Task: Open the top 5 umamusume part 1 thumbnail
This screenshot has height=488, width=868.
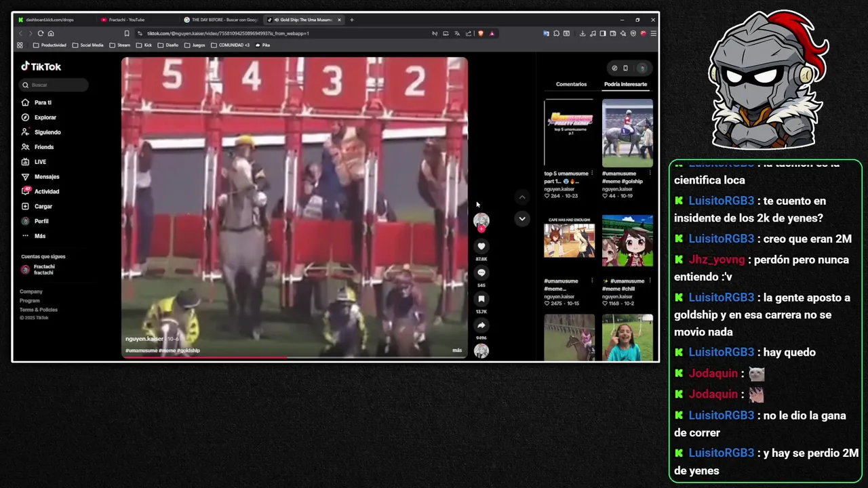Action: pyautogui.click(x=569, y=133)
